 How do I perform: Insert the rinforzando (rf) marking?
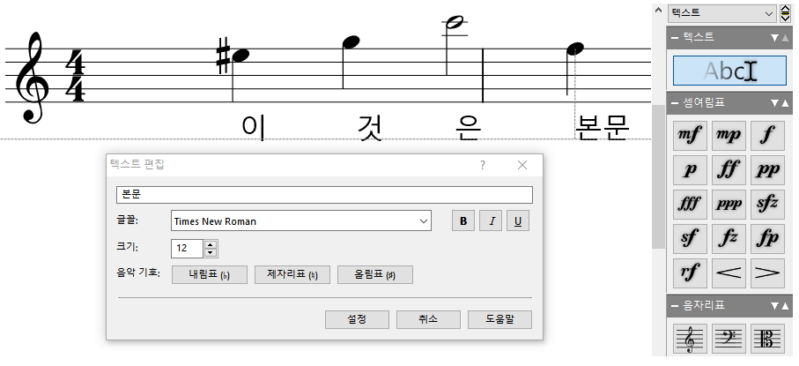coord(689,273)
